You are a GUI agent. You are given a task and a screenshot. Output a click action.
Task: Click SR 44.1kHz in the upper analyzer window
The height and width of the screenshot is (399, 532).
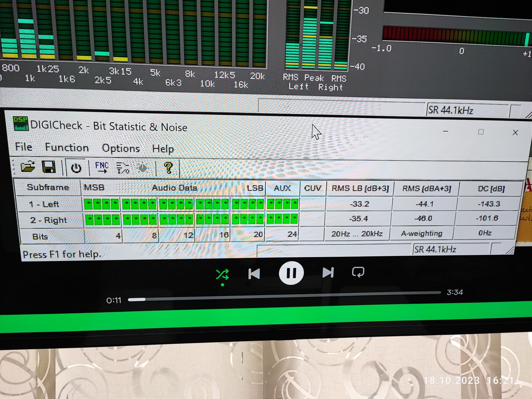pyautogui.click(x=451, y=110)
